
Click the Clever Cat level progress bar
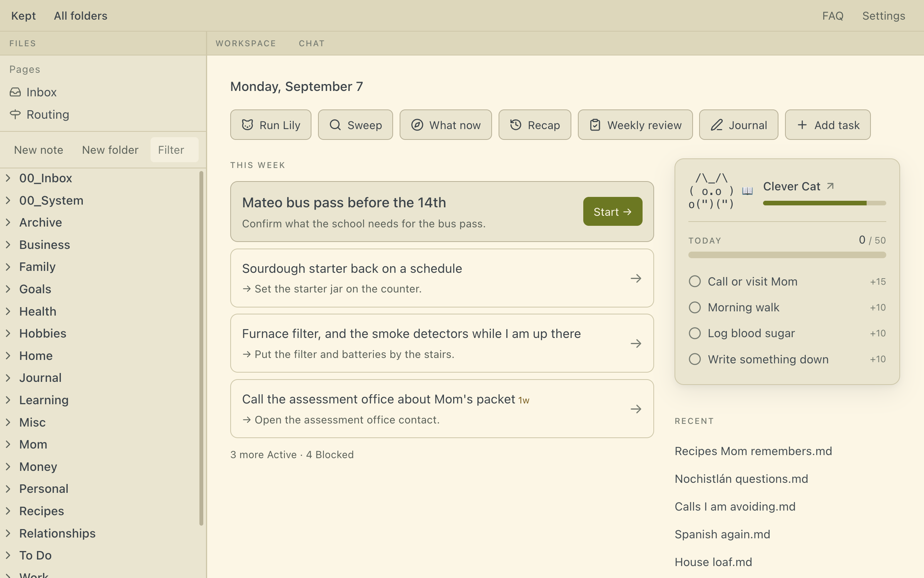click(824, 203)
